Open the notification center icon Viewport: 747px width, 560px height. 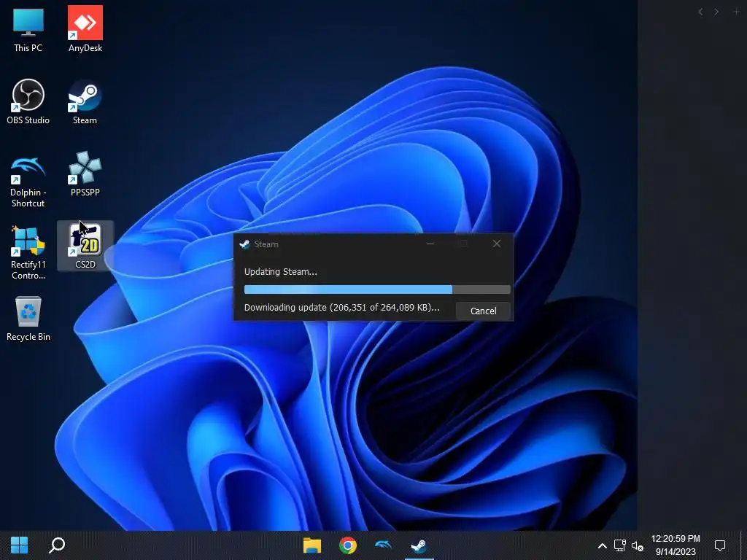[720, 545]
